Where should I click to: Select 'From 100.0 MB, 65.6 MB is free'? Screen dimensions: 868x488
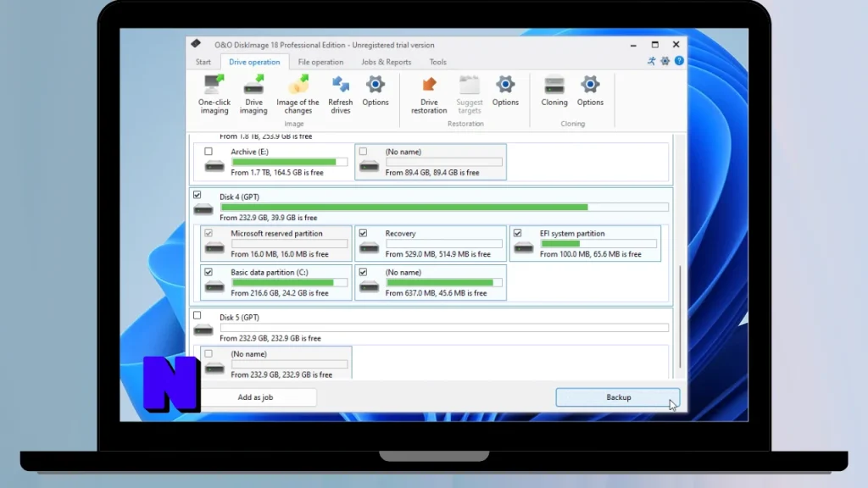591,254
